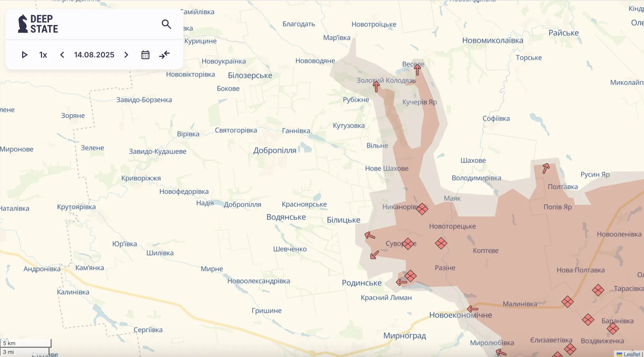
Task: Click the compare-dates arrows icon
Action: 165,55
